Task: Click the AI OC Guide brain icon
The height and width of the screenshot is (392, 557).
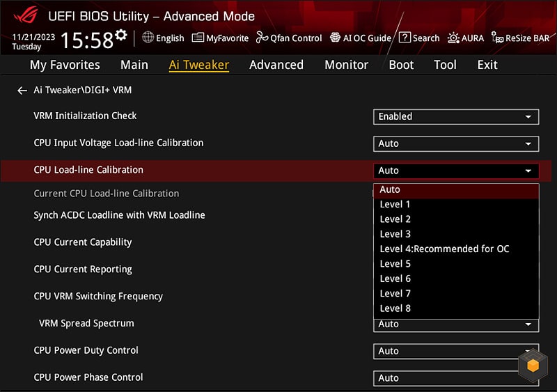Action: click(x=335, y=37)
